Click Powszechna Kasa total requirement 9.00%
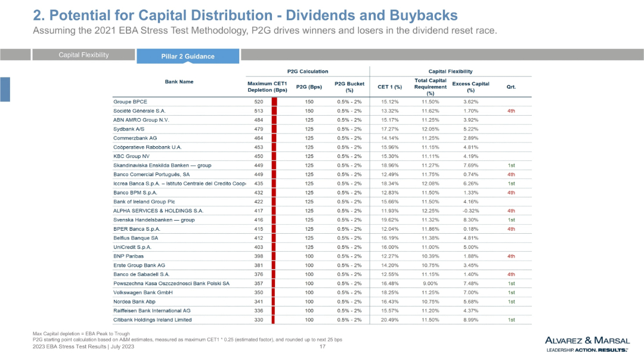 (430, 283)
